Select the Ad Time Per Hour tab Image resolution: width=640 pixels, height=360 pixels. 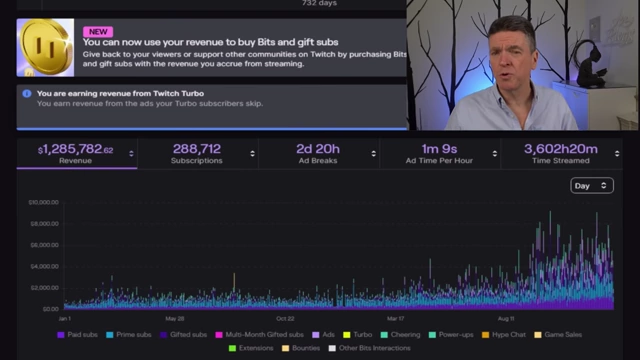click(440, 153)
